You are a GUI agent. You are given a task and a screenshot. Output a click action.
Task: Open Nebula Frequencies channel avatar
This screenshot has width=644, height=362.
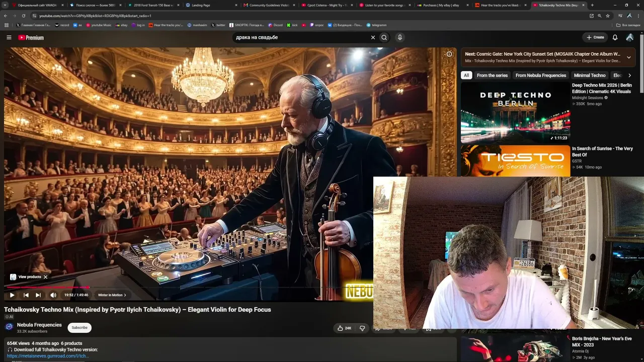point(9,327)
